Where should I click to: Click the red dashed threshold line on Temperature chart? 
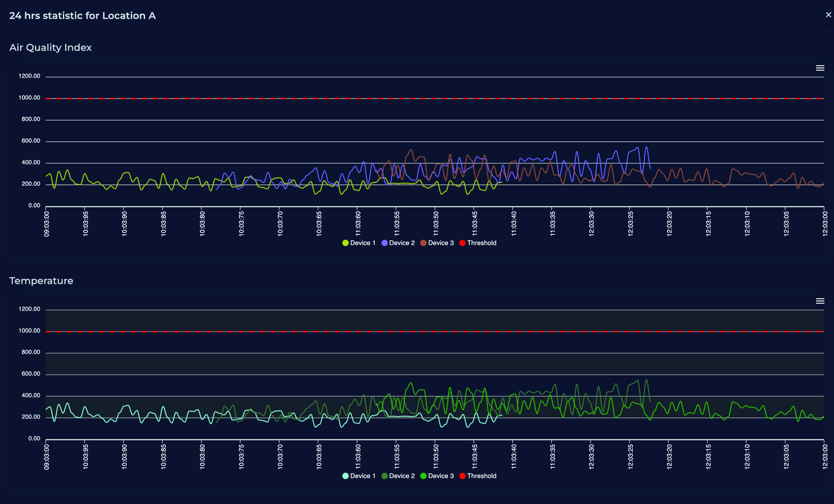tap(435, 331)
